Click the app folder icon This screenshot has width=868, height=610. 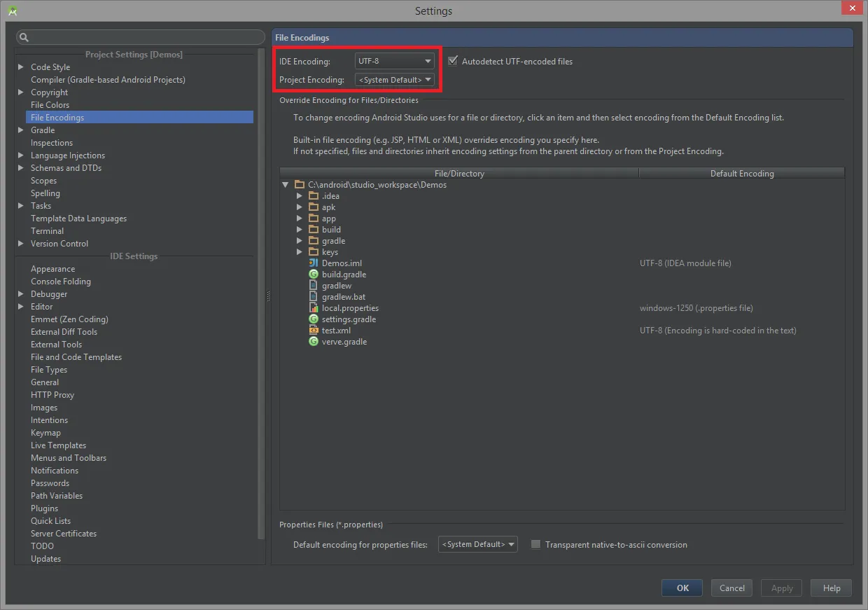pyautogui.click(x=314, y=219)
